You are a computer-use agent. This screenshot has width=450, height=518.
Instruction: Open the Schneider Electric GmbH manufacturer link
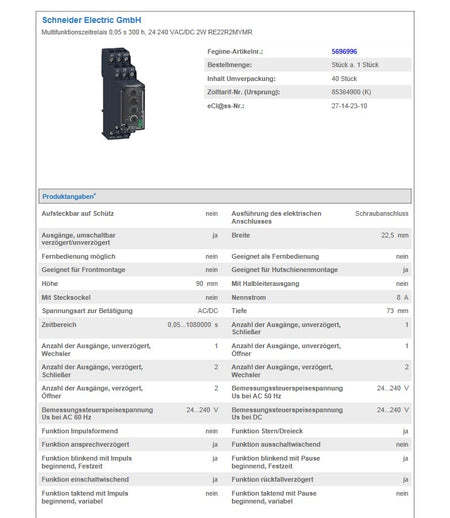pos(92,20)
